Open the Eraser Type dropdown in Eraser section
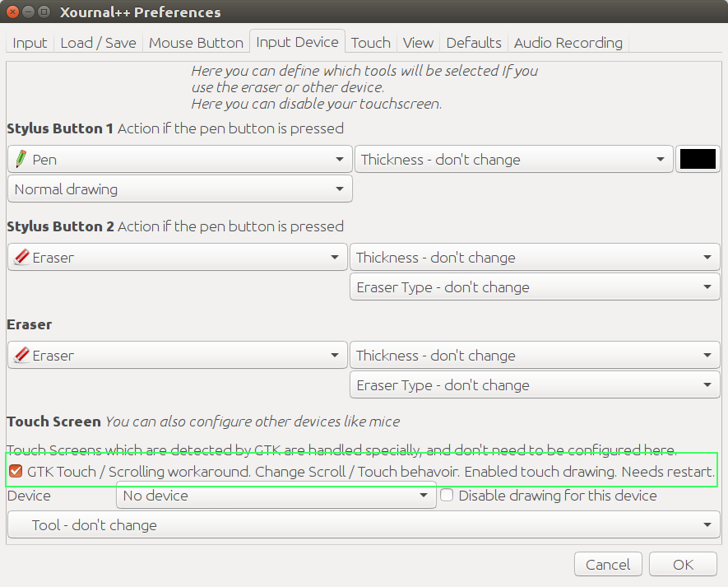The width and height of the screenshot is (728, 587). tap(535, 384)
